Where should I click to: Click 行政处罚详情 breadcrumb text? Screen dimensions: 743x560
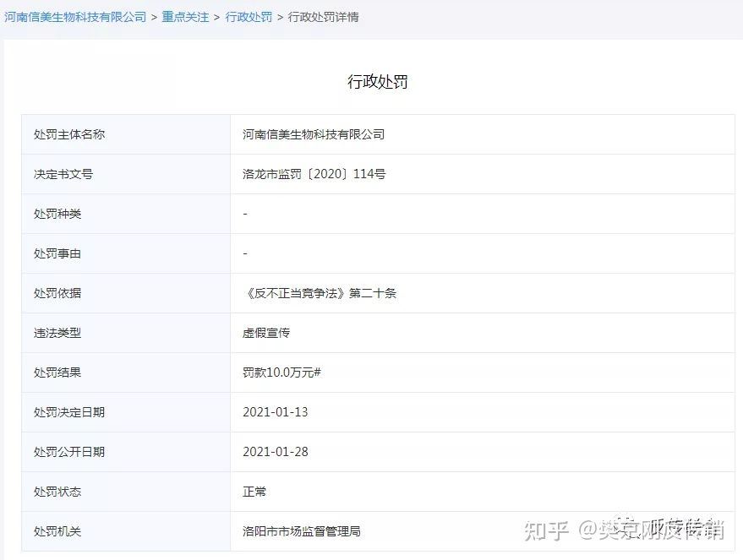point(323,17)
